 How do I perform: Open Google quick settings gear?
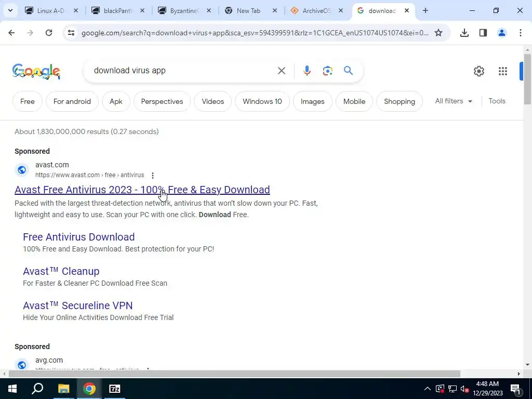tap(478, 71)
